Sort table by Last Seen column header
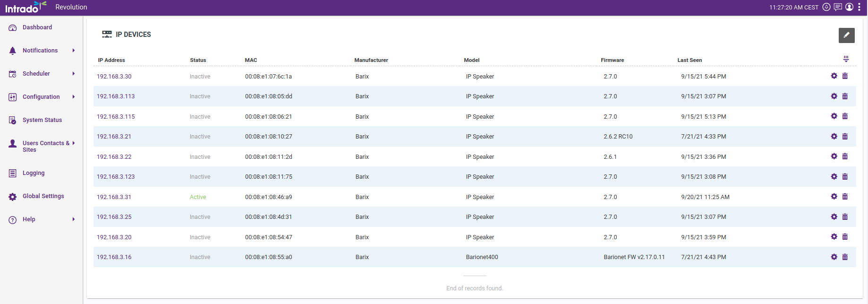This screenshot has height=304, width=868. (x=689, y=60)
